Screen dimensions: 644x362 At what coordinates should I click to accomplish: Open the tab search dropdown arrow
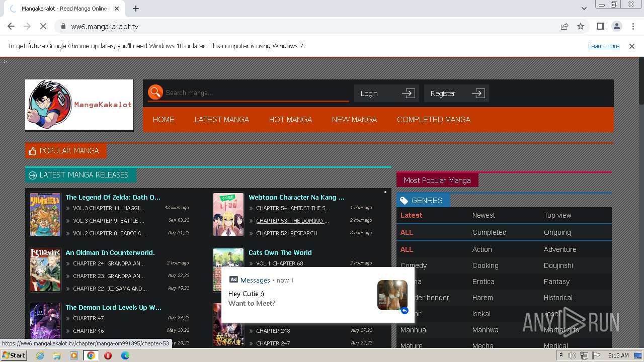point(584,9)
